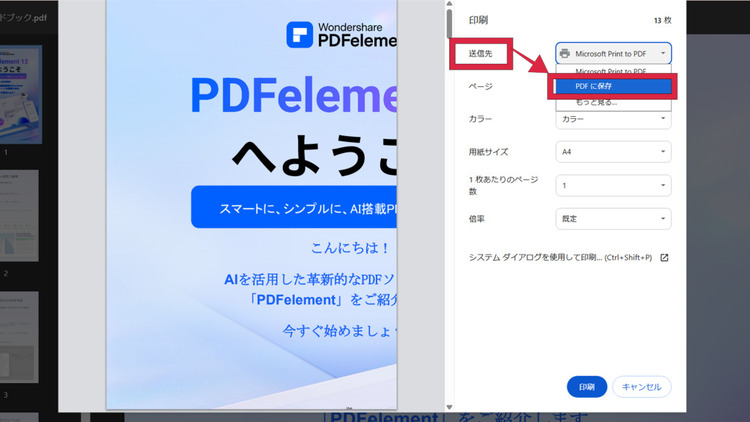
Task: Click the キャンセル cancel button
Action: pos(641,387)
